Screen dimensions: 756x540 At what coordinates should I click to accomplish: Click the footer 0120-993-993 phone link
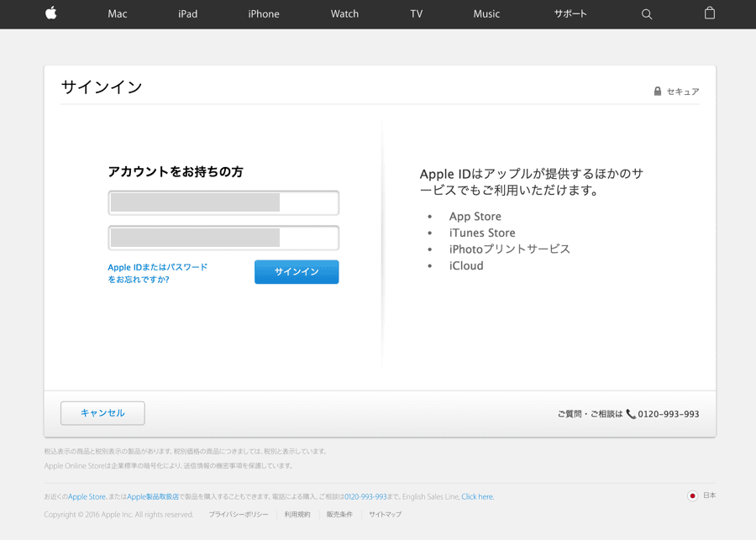(x=365, y=496)
